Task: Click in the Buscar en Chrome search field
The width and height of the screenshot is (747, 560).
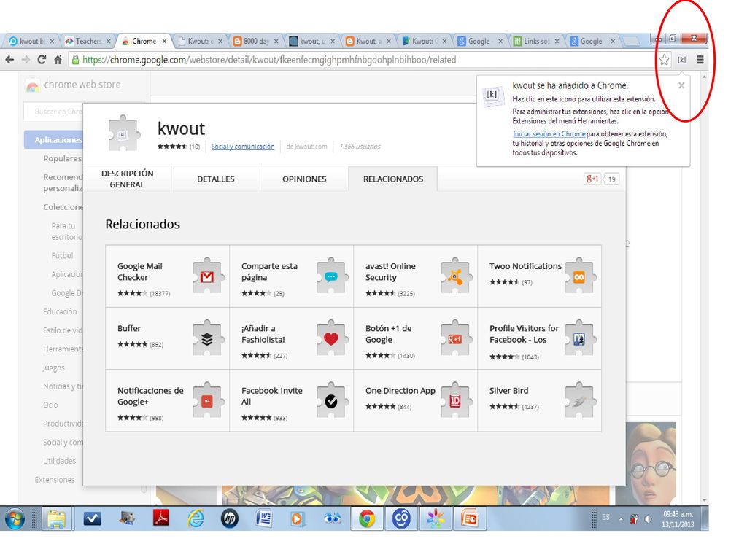Action: (53, 112)
